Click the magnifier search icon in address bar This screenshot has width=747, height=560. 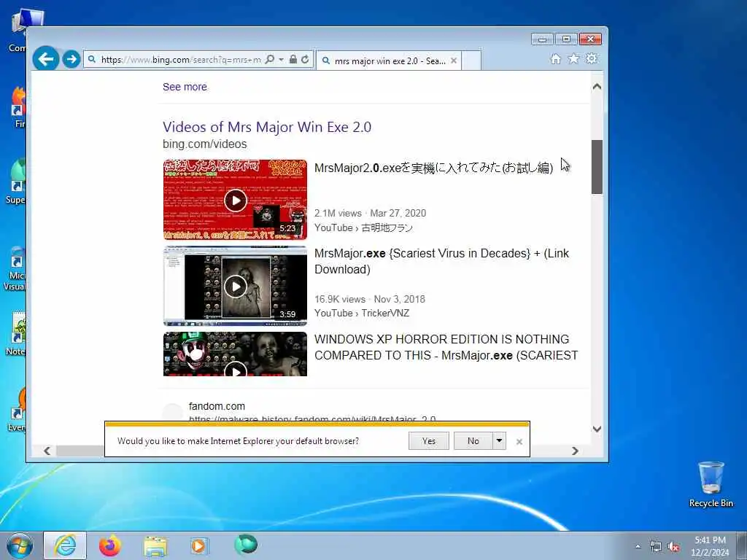tap(270, 59)
